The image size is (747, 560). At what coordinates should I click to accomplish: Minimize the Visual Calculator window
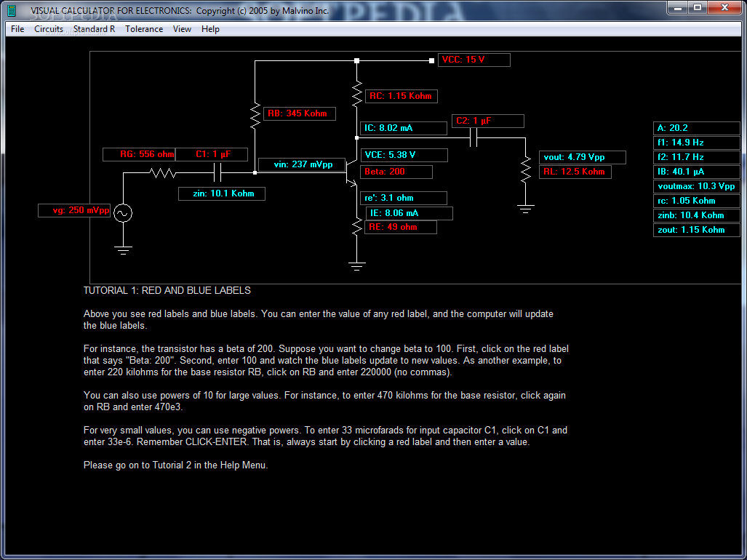click(x=677, y=7)
